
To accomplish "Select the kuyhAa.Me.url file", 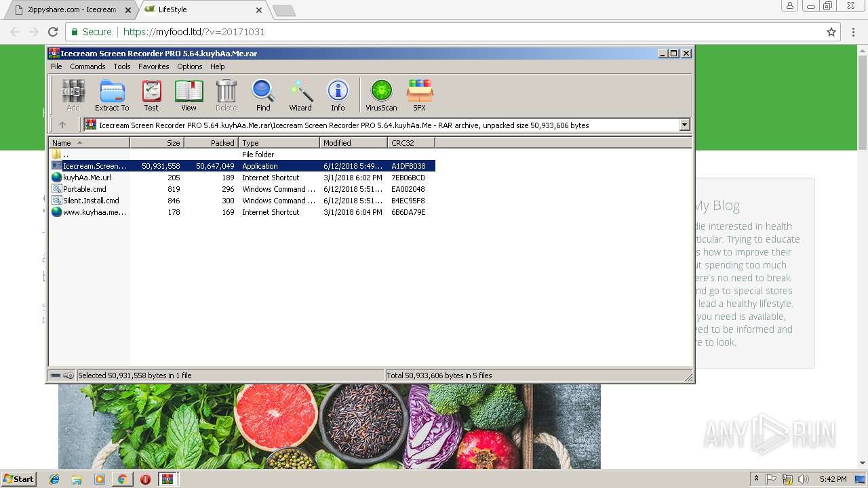I will click(242, 178).
